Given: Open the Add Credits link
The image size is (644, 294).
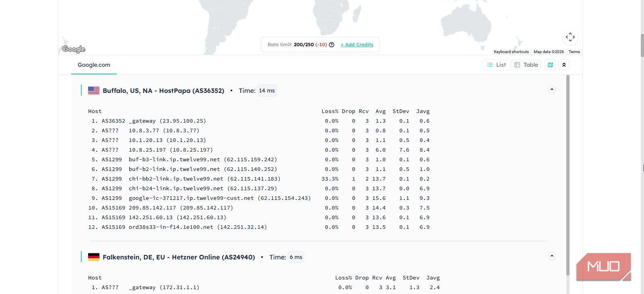Looking at the screenshot, I should coord(357,45).
